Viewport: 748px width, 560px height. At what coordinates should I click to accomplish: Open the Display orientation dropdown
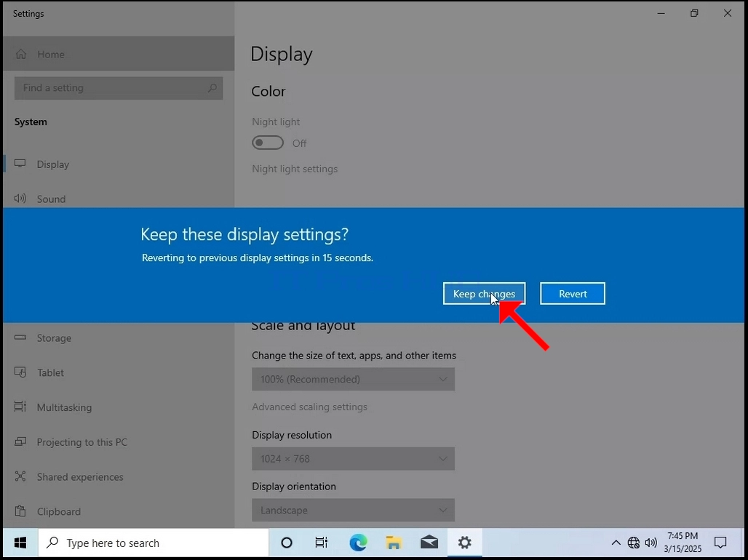coord(353,511)
